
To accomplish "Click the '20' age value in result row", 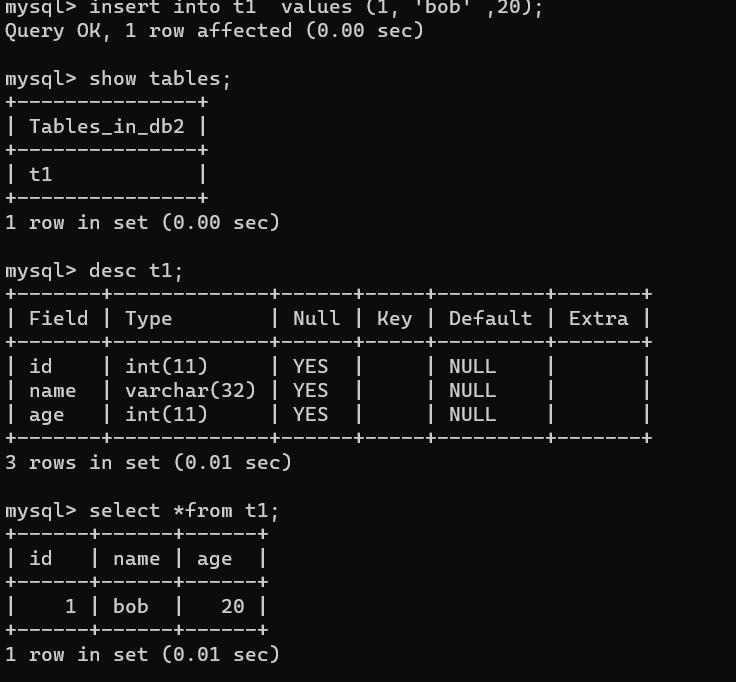I will point(232,606).
